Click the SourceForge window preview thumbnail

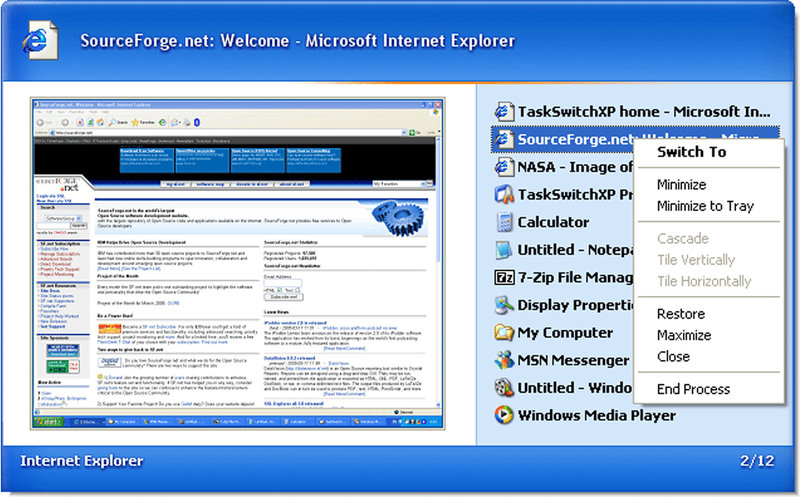[x=237, y=263]
